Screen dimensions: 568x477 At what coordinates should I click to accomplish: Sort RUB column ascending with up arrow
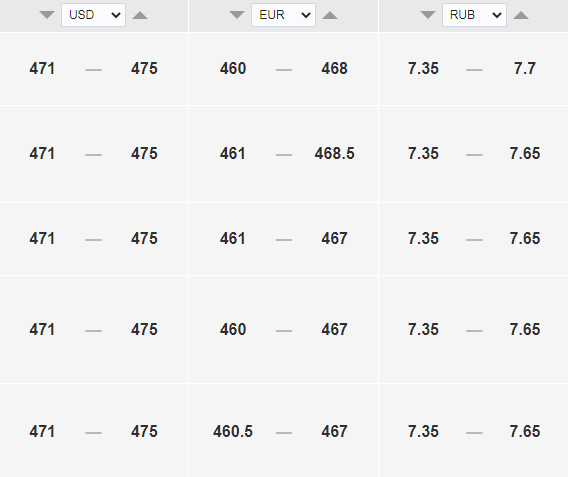click(521, 15)
